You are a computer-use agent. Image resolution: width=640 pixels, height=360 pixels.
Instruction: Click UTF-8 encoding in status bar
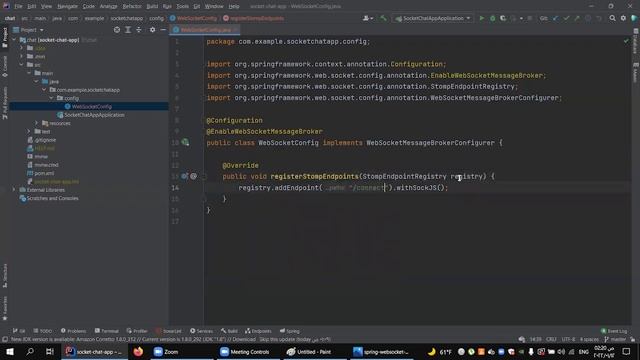click(x=568, y=339)
